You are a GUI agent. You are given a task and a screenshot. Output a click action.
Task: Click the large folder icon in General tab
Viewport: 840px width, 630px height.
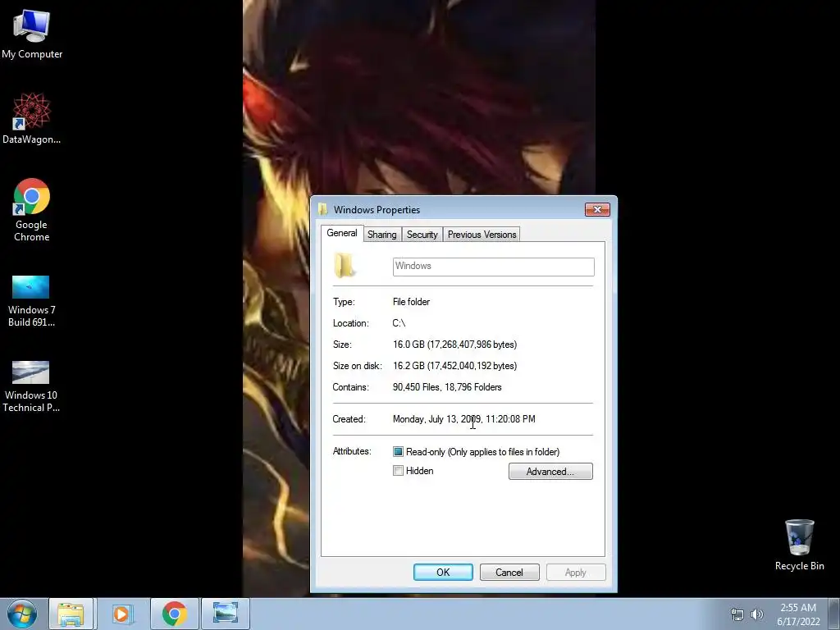[344, 266]
